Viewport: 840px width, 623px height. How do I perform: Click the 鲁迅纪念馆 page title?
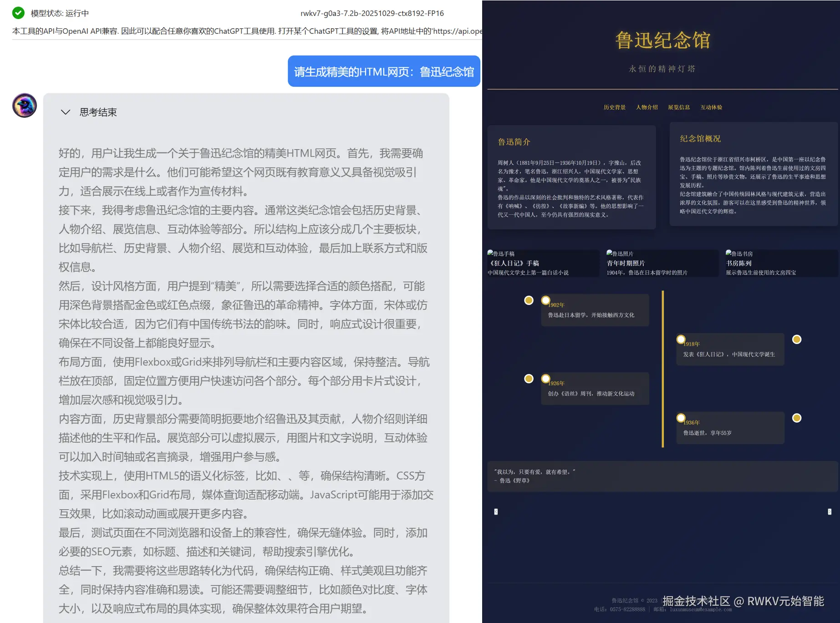pyautogui.click(x=663, y=40)
